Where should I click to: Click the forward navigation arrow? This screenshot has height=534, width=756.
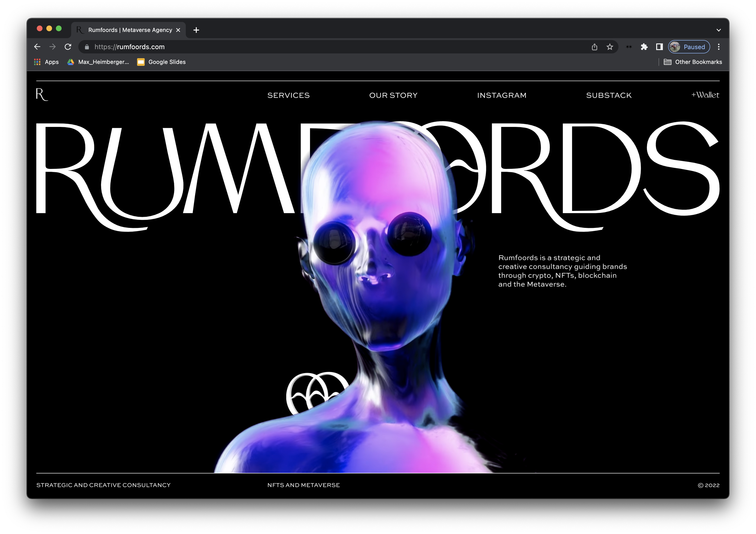52,47
